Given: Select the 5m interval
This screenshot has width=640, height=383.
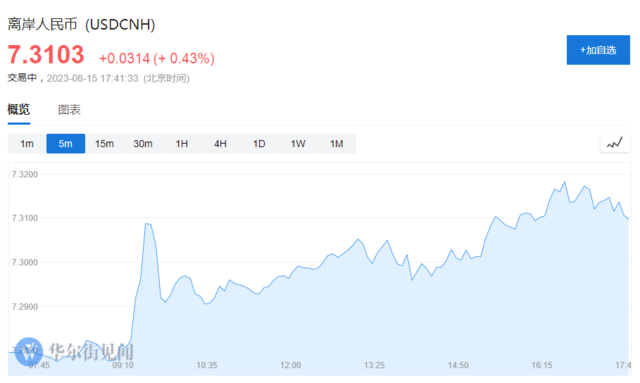Looking at the screenshot, I should click(66, 144).
